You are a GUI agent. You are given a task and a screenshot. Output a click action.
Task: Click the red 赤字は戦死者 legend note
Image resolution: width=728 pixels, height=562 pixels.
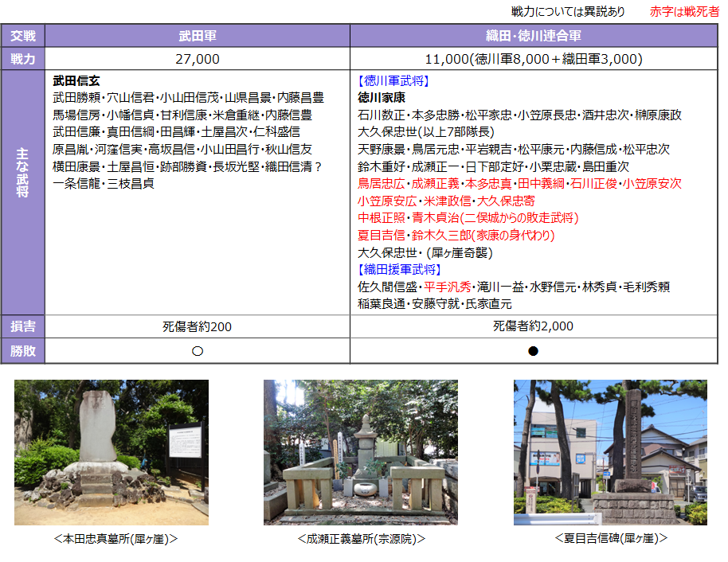[684, 12]
